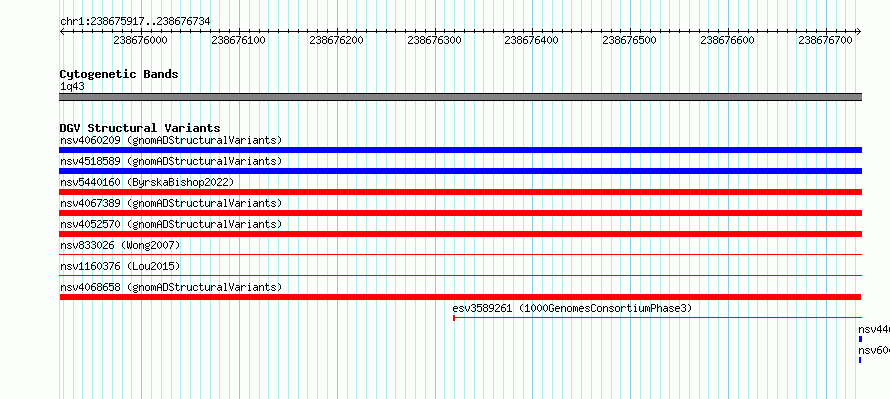Screen dimensions: 890x399
Task: Open the esv3589261 (1000GenomesConsortiumPhase3) label
Action: 572,308
